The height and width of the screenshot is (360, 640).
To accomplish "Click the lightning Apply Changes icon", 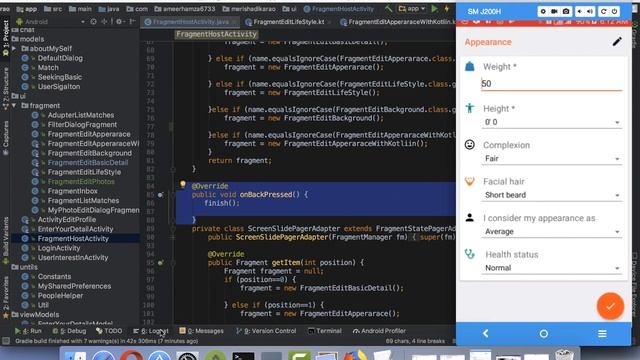I will (447, 9).
